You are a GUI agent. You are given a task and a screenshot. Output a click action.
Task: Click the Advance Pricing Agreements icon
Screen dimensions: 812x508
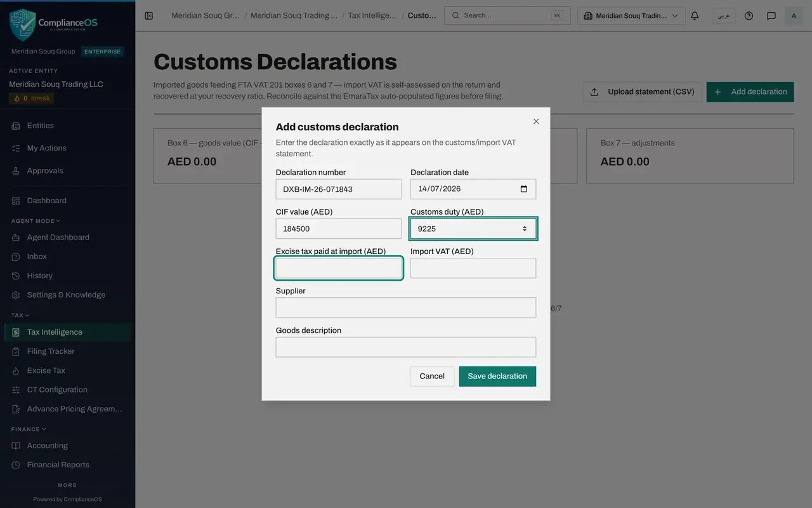[x=16, y=409]
